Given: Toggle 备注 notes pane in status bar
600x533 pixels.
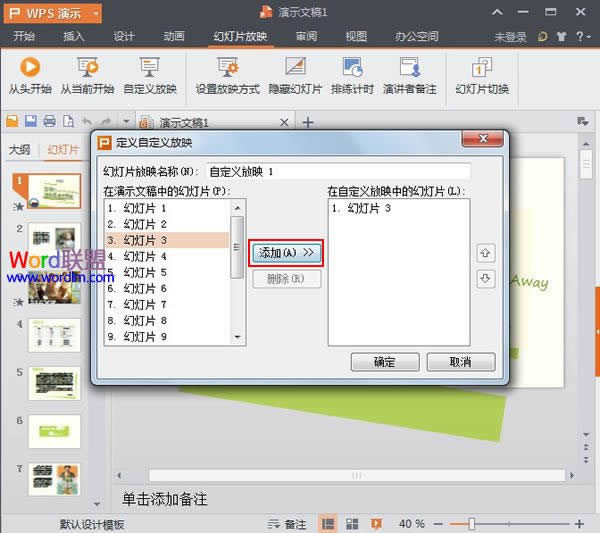Looking at the screenshot, I should pyautogui.click(x=289, y=524).
